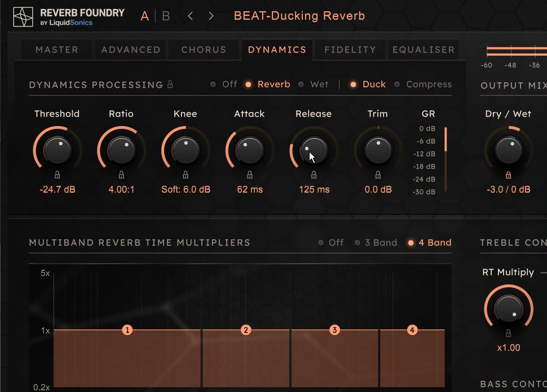The width and height of the screenshot is (547, 392).
Task: Select preset slot B
Action: point(166,16)
